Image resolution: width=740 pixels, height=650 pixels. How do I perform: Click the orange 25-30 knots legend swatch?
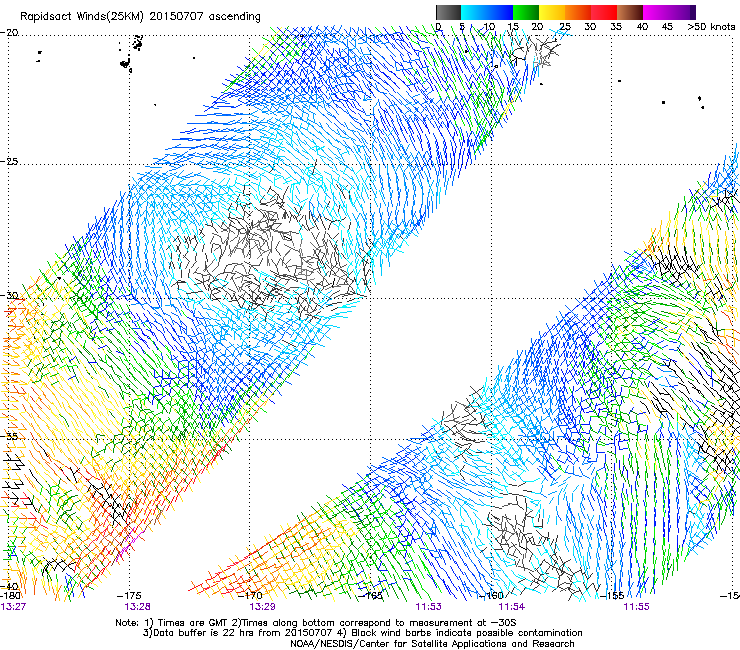tap(578, 12)
